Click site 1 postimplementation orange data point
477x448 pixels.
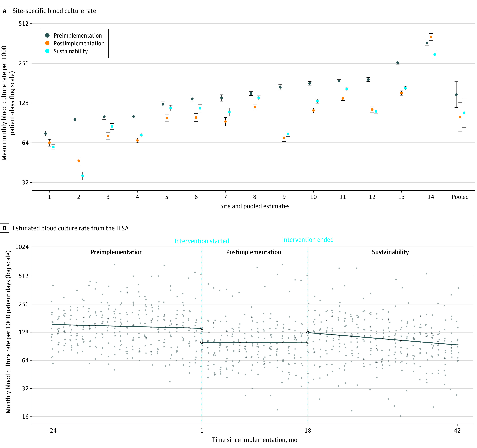[49, 143]
